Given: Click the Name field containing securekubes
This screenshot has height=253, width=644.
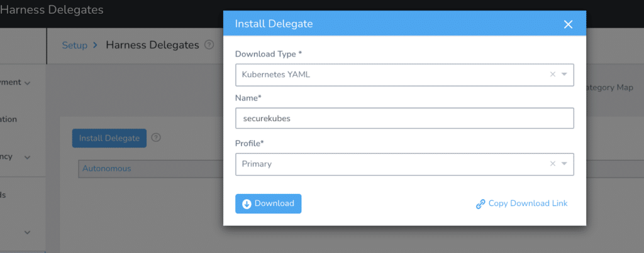Looking at the screenshot, I should [404, 119].
